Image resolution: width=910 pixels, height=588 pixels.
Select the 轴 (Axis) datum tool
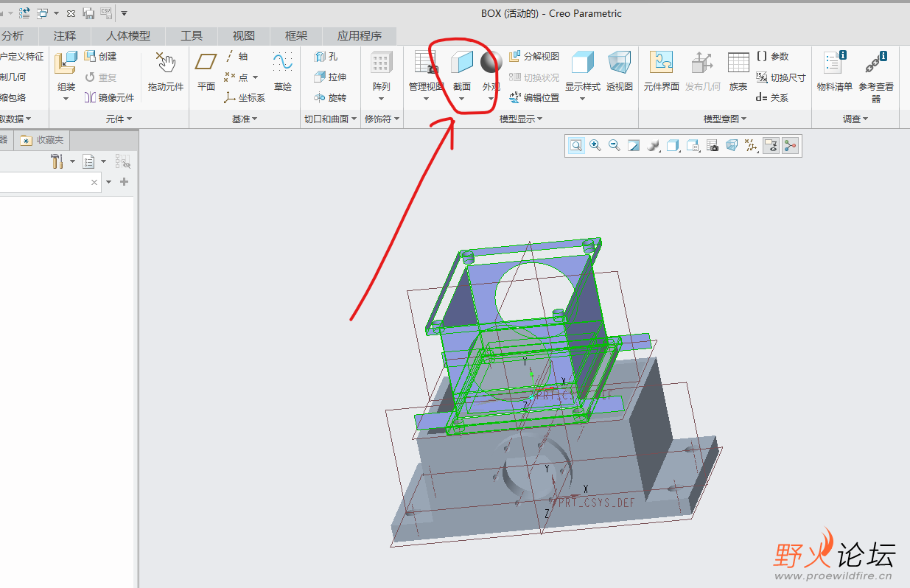[x=236, y=56]
